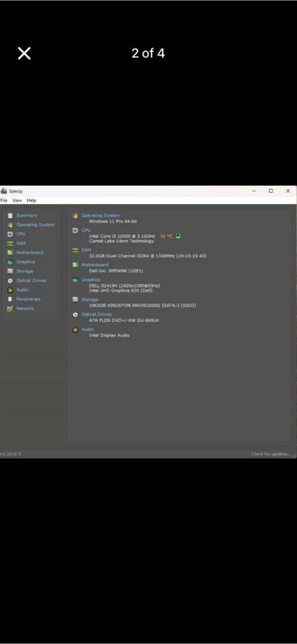Maximize the Speccy window
Image resolution: width=297 pixels, height=644 pixels.
pos(271,191)
